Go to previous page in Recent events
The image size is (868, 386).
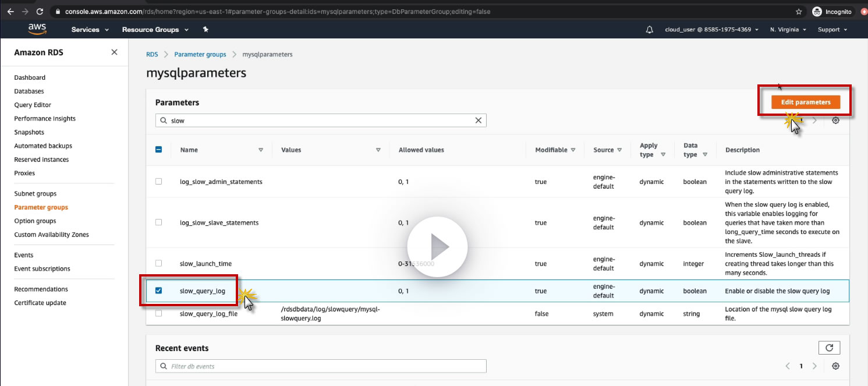click(788, 366)
